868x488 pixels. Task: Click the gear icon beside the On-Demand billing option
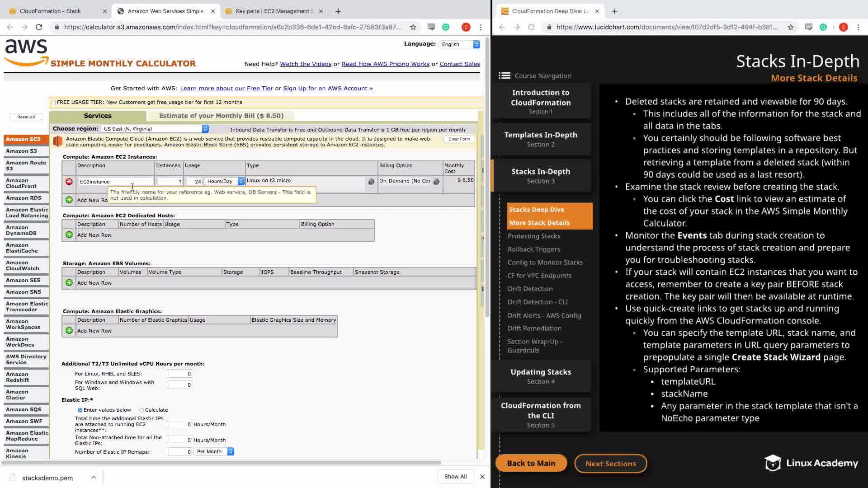click(x=436, y=182)
